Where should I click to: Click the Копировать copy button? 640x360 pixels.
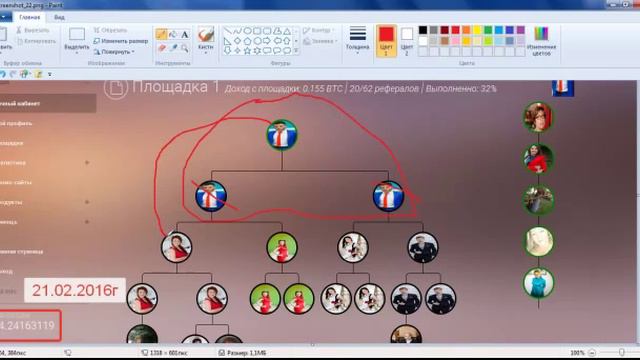(x=37, y=41)
